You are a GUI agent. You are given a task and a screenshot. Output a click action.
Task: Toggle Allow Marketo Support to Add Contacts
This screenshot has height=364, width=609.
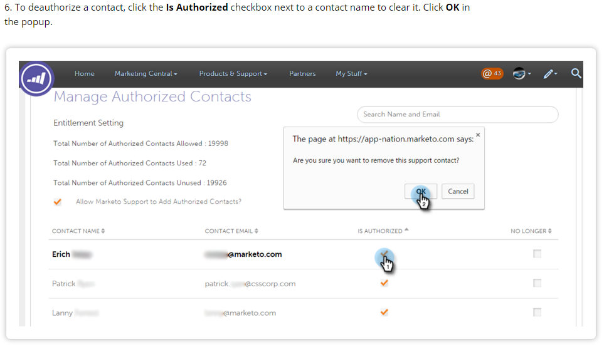(58, 202)
